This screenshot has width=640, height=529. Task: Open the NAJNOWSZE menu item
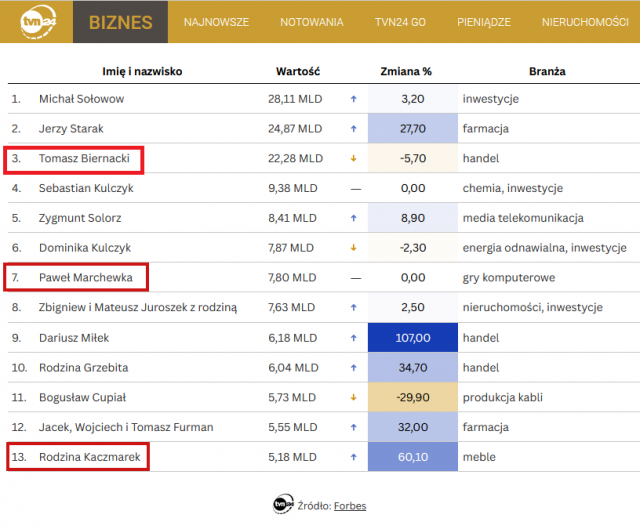tap(216, 22)
